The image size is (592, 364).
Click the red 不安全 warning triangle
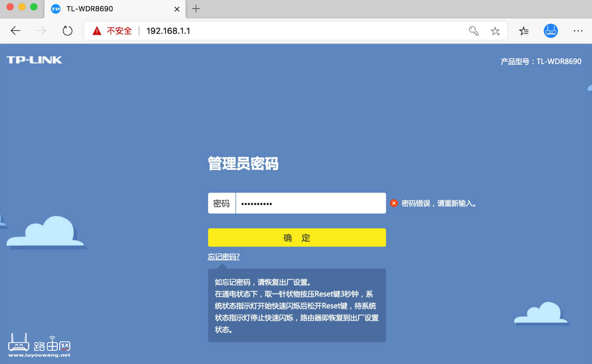click(97, 31)
